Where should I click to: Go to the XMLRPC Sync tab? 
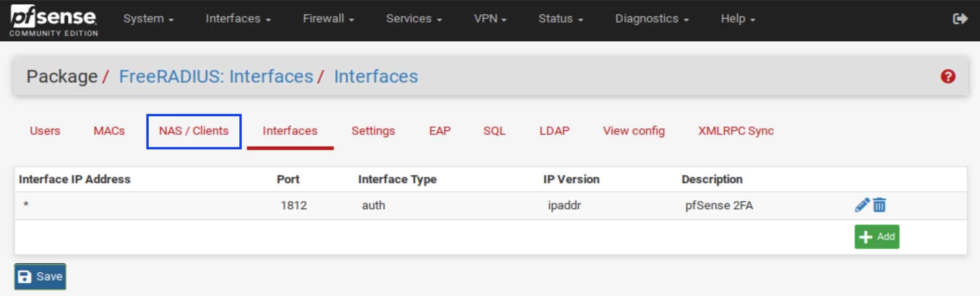(736, 131)
